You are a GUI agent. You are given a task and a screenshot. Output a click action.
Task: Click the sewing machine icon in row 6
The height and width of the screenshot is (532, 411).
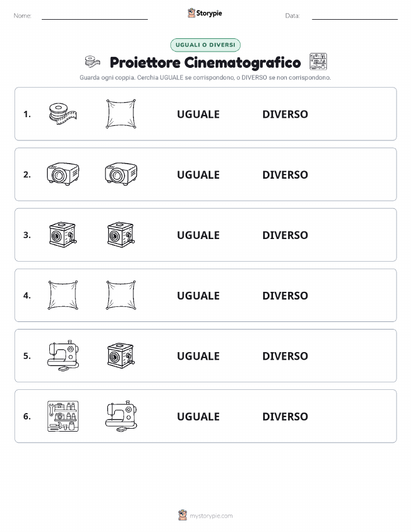tap(121, 416)
